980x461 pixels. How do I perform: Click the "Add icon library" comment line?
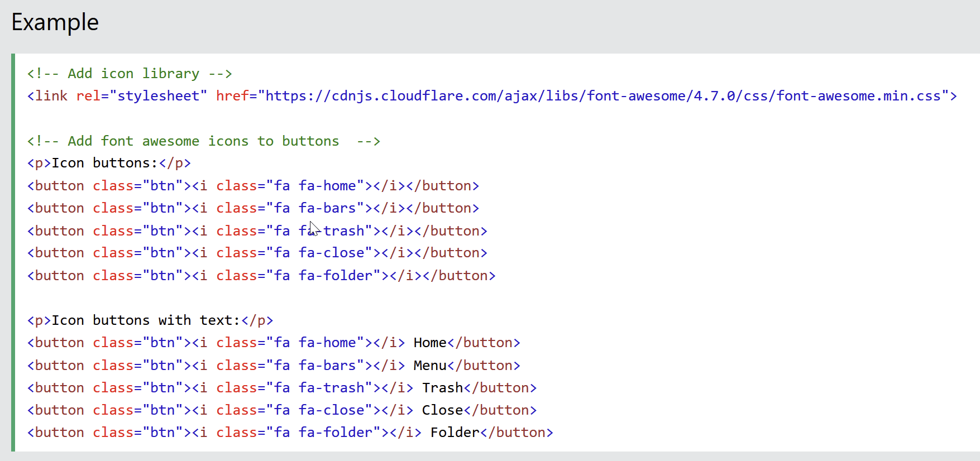pos(130,74)
